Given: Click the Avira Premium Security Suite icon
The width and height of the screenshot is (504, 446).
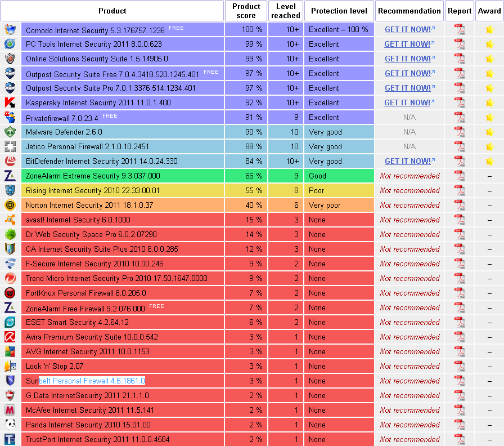Looking at the screenshot, I should pos(10,337).
